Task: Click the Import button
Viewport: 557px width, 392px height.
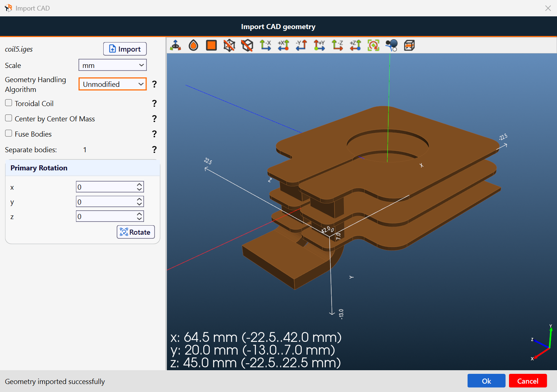Action: tap(125, 49)
